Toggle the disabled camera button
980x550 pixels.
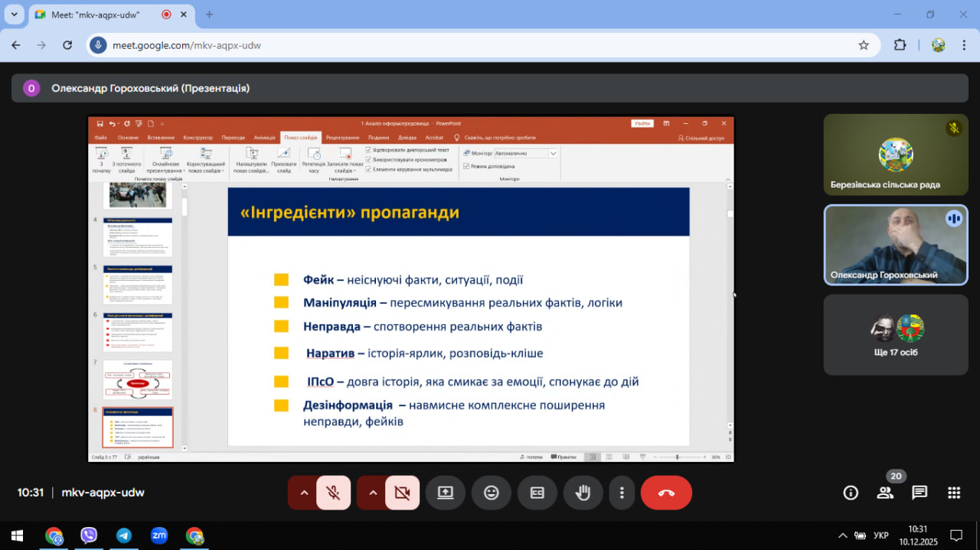402,493
